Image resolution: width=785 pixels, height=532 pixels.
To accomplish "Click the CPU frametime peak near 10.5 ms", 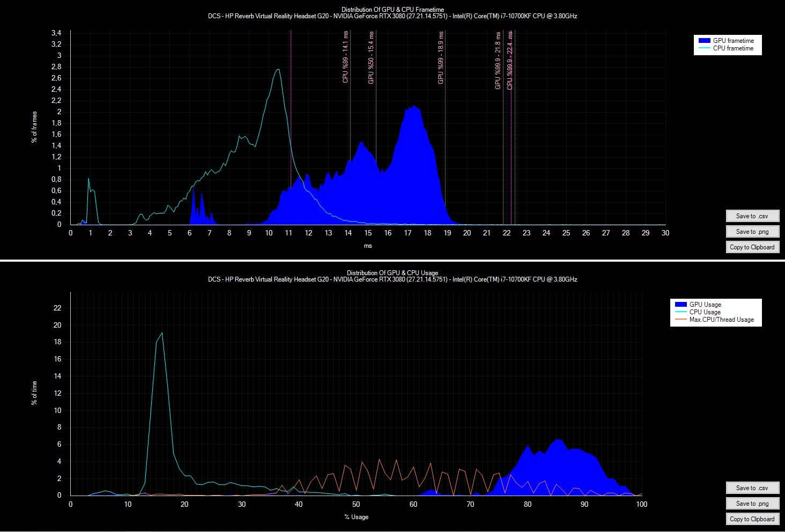I will pyautogui.click(x=278, y=69).
